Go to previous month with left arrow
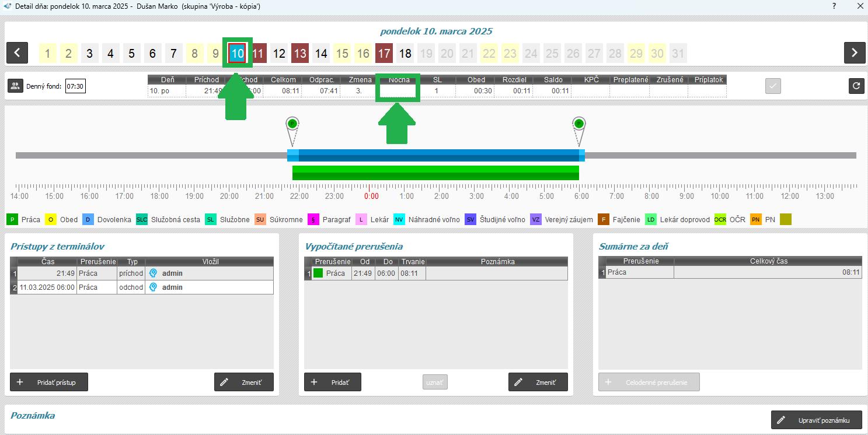Viewport: 868px width, 435px height. (17, 53)
